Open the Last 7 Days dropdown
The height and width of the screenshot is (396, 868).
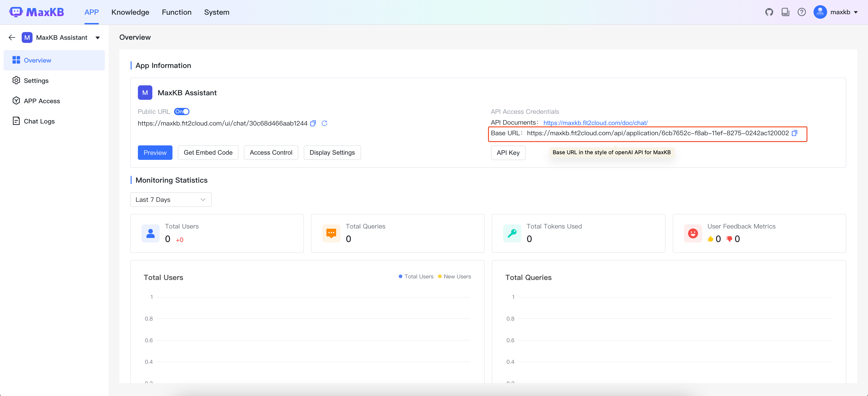coord(170,200)
